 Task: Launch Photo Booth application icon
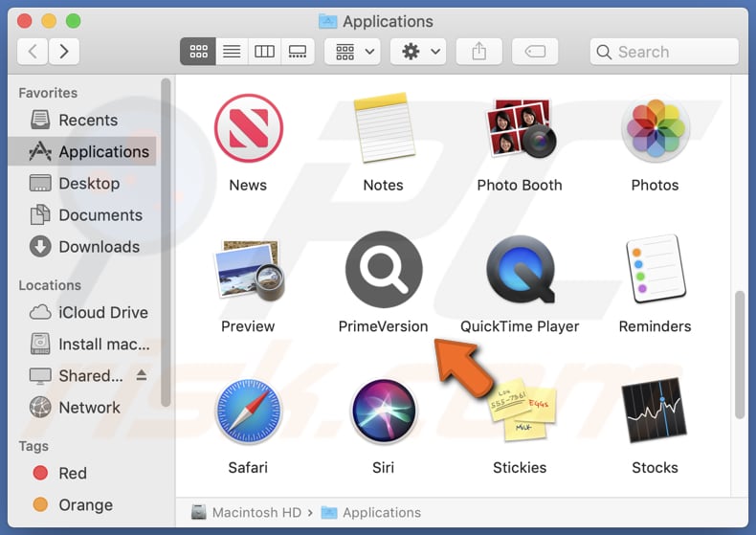(x=520, y=128)
